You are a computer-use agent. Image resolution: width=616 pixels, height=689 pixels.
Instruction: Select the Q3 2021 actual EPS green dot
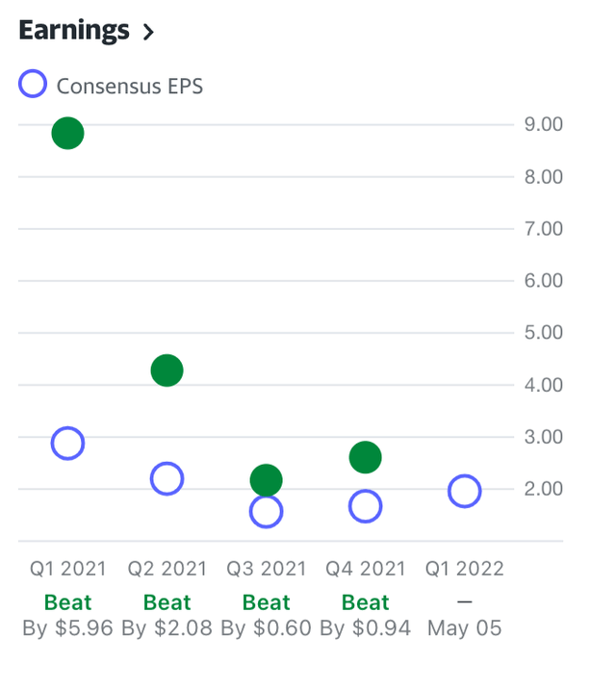coord(266,478)
